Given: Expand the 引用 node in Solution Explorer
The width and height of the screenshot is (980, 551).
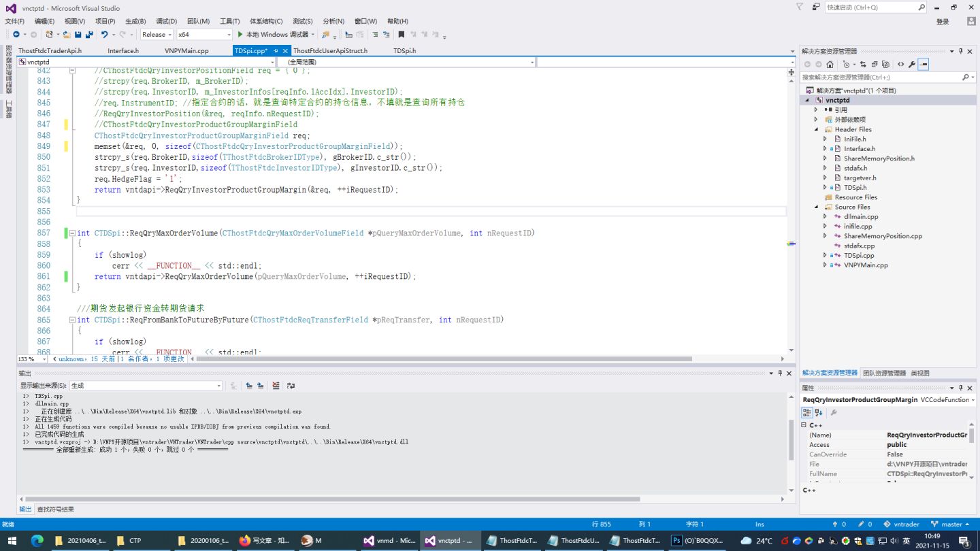Looking at the screenshot, I should click(x=816, y=110).
